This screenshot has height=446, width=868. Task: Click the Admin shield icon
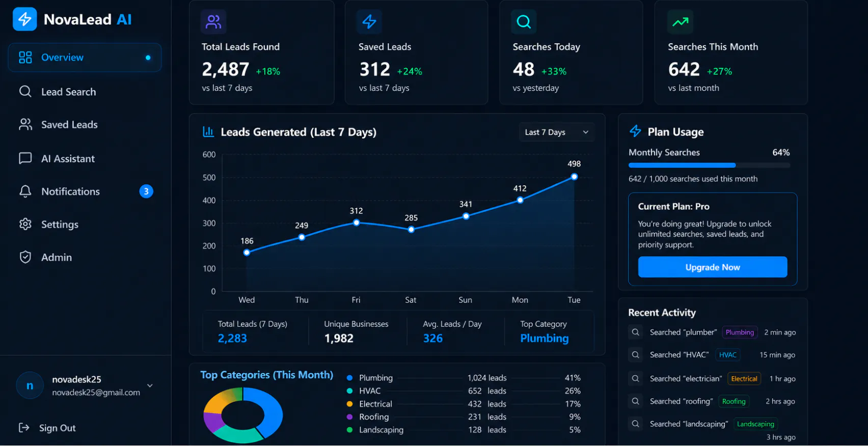[25, 257]
